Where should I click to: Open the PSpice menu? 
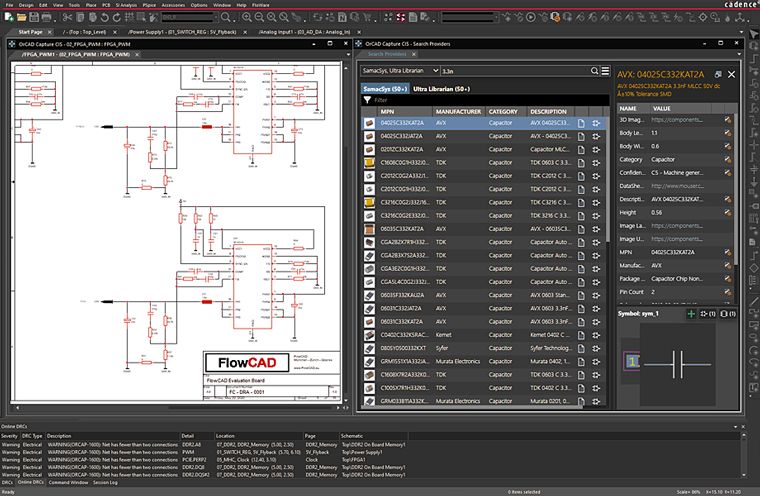point(149,5)
